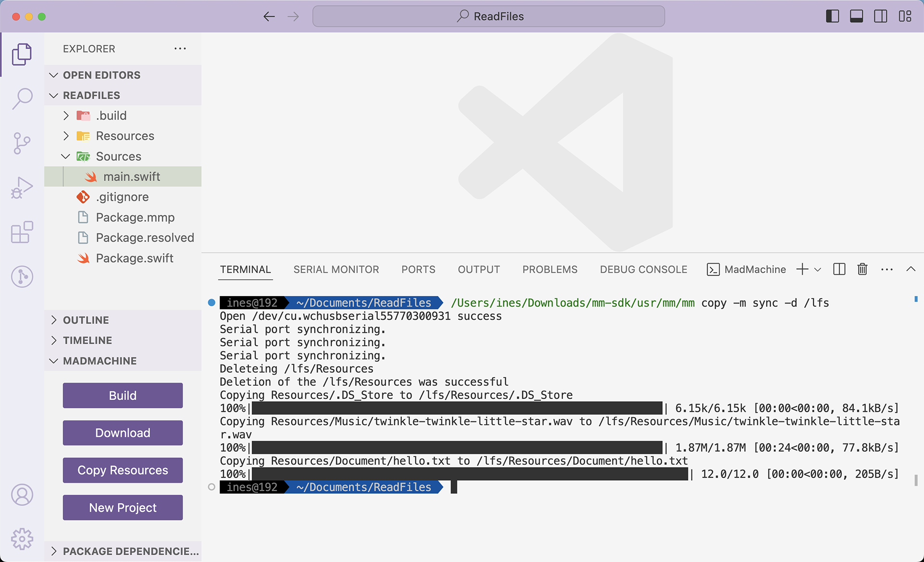Switch to the Output tab
This screenshot has width=924, height=562.
[x=479, y=270]
